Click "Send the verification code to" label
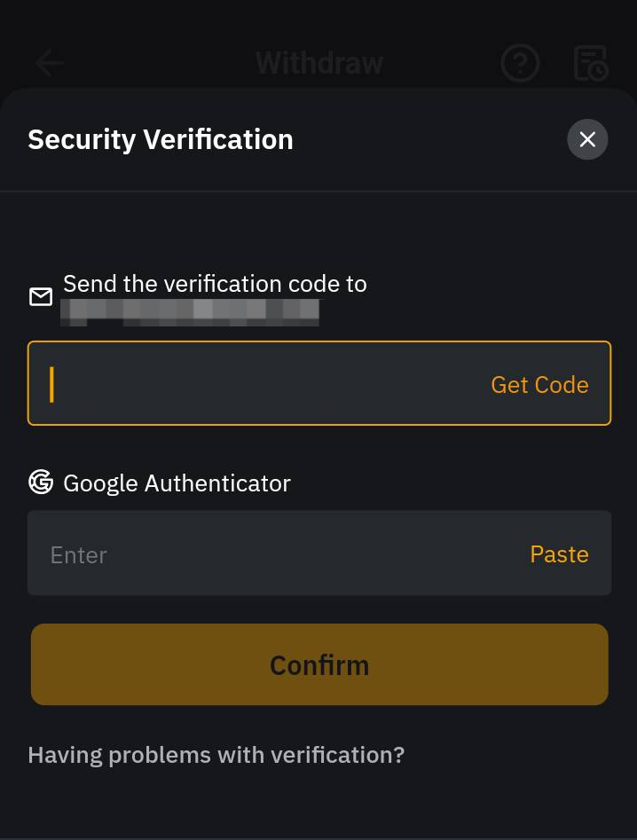This screenshot has width=637, height=840. (x=215, y=284)
